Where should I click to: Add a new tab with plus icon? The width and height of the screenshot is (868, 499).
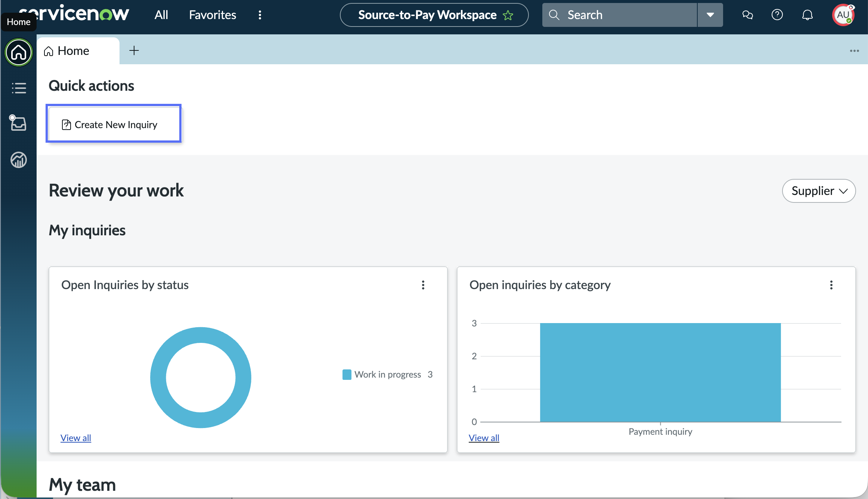pos(134,50)
